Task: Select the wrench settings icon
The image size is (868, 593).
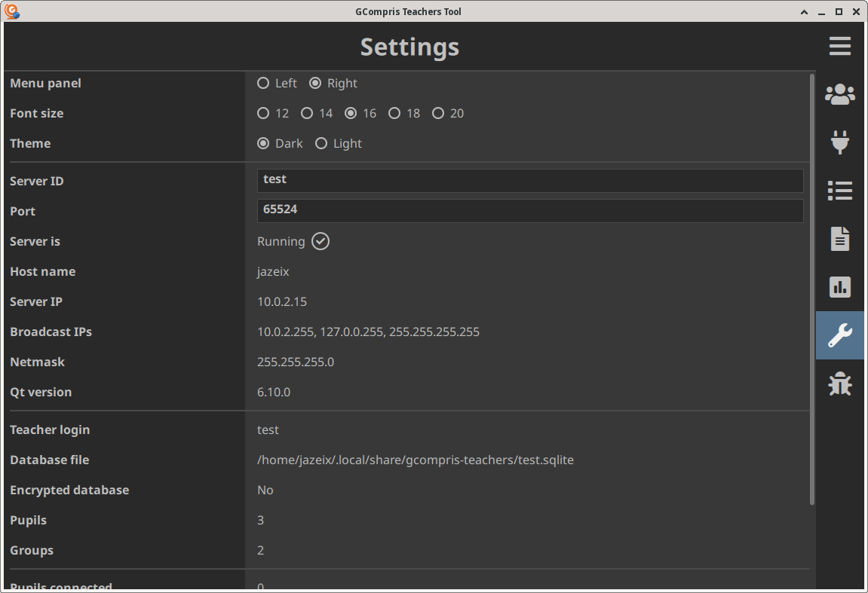Action: point(839,335)
